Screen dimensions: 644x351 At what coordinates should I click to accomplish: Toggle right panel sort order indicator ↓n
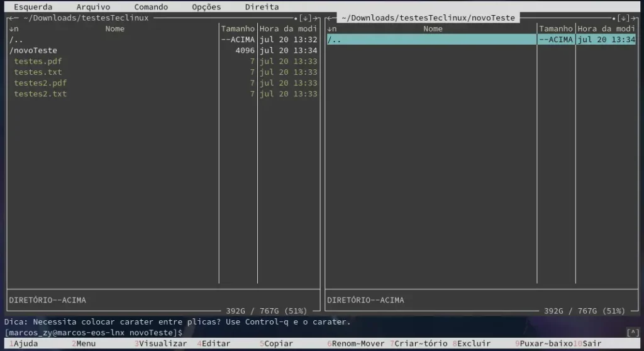coord(332,29)
